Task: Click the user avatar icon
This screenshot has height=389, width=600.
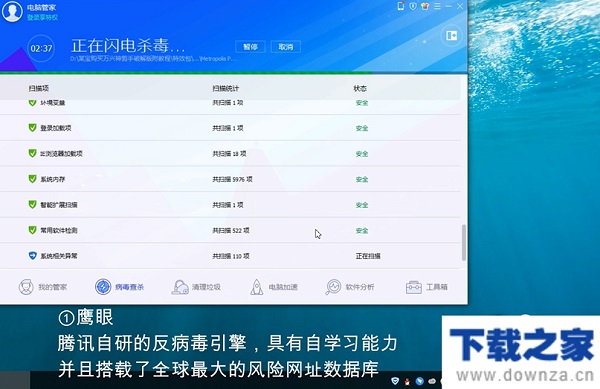Action: tap(12, 11)
